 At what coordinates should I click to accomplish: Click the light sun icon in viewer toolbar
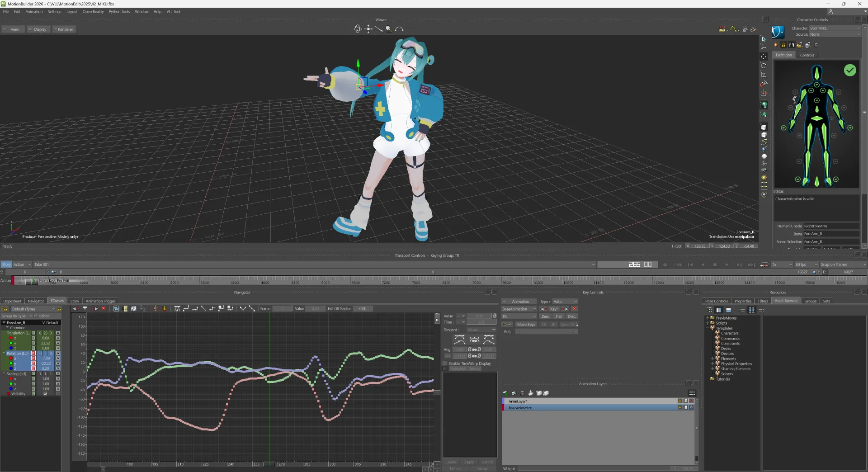coord(764,178)
